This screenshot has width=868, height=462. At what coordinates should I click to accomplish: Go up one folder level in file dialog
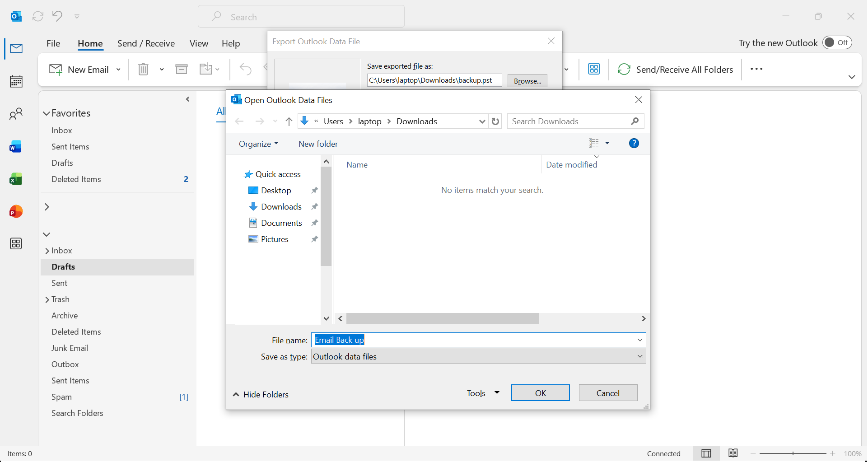click(x=289, y=121)
